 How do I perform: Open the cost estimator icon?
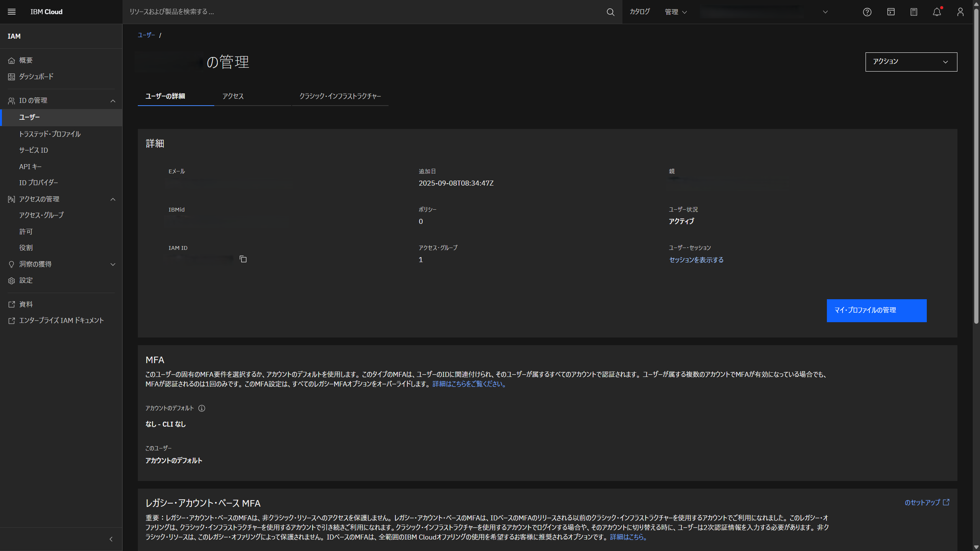914,12
